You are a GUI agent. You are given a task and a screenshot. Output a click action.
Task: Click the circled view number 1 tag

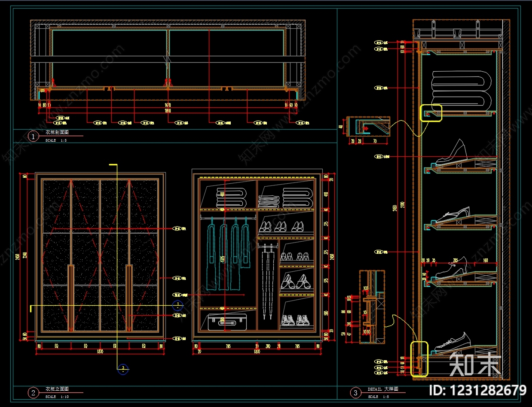pyautogui.click(x=33, y=137)
